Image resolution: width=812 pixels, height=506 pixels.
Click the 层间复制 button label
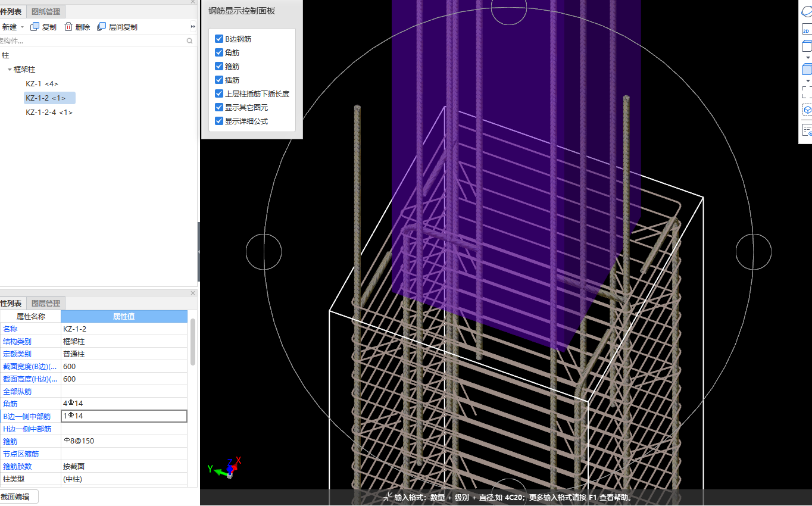[123, 27]
